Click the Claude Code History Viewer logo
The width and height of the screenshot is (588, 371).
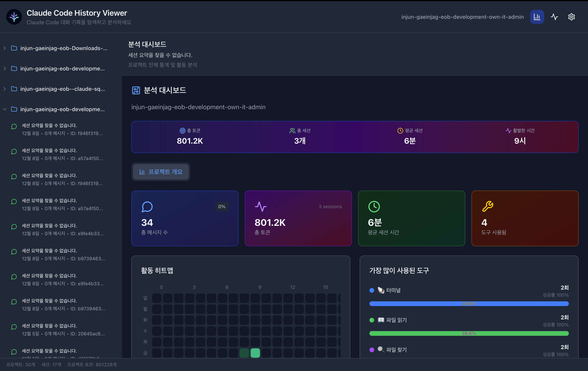click(14, 17)
